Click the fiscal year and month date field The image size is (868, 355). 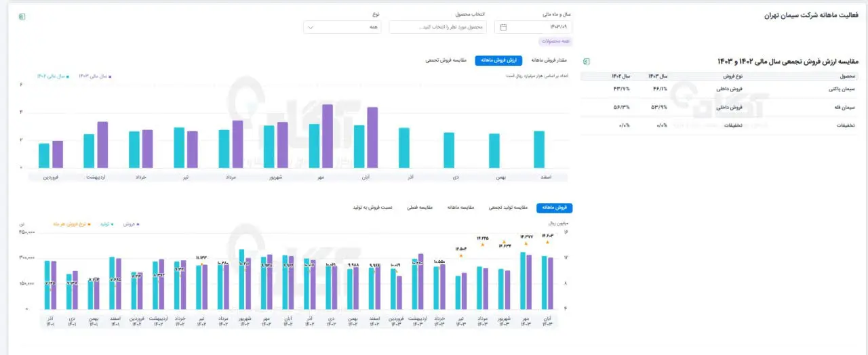[x=533, y=27]
